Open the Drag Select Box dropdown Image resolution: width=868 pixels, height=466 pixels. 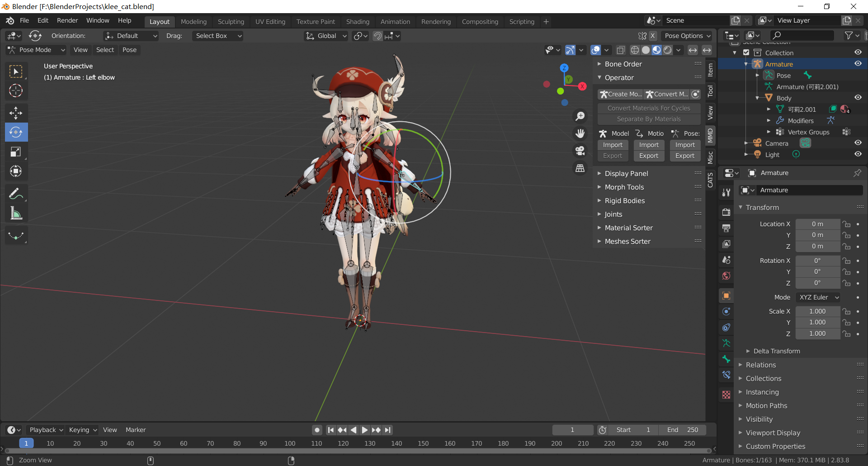pos(217,36)
